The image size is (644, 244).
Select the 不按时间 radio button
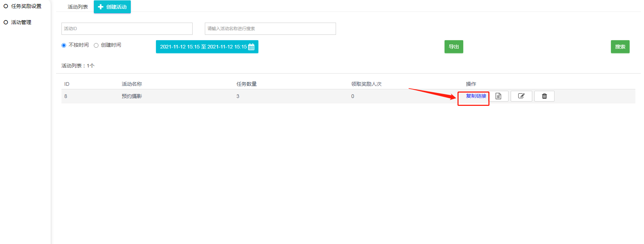pos(64,45)
